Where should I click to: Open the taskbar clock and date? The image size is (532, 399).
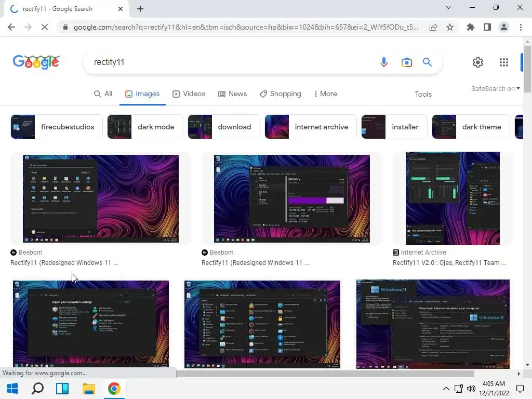(x=494, y=389)
